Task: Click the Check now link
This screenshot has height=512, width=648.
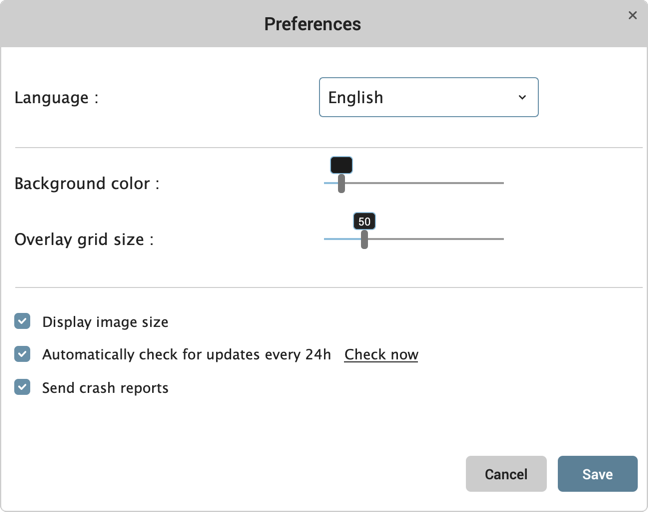Action: tap(381, 355)
